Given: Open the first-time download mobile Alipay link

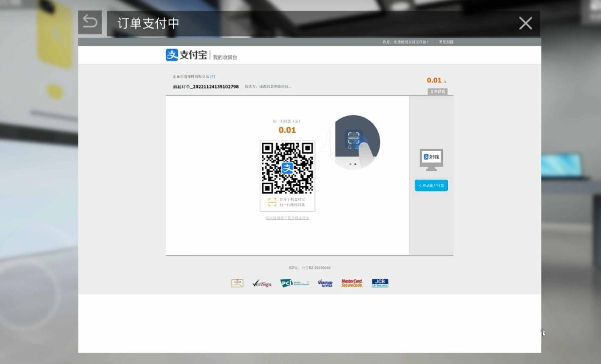Looking at the screenshot, I should coord(287,218).
